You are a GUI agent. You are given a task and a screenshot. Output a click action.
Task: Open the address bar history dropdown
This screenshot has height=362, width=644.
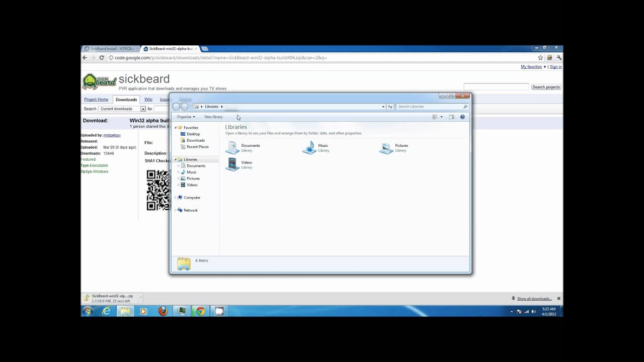point(383,107)
